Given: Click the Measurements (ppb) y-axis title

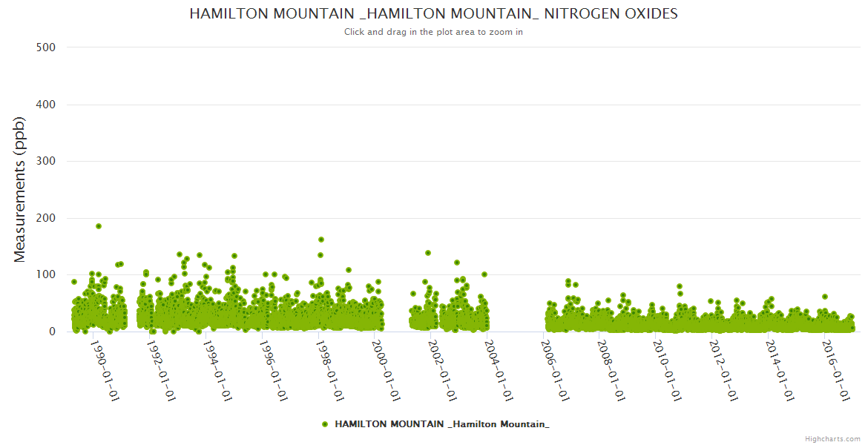Looking at the screenshot, I should click(x=20, y=189).
